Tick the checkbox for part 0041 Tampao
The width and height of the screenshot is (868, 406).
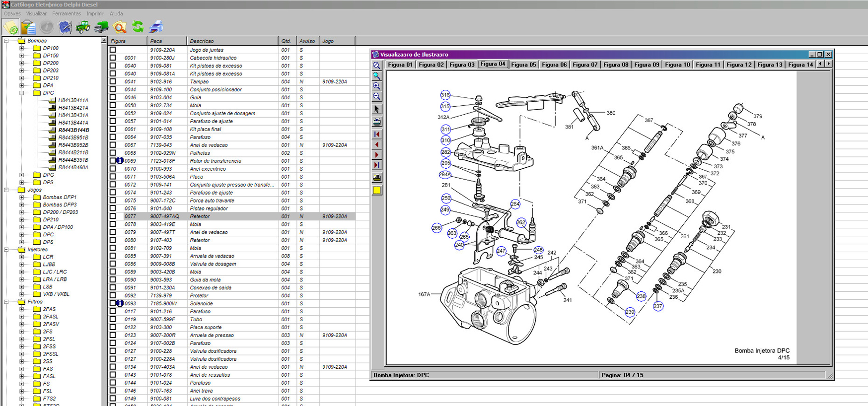(113, 81)
